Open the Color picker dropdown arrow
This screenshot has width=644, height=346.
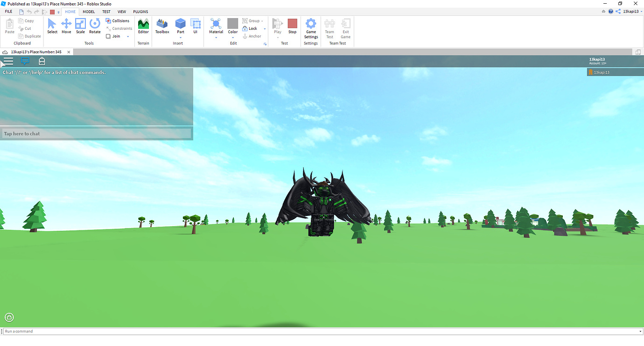232,38
